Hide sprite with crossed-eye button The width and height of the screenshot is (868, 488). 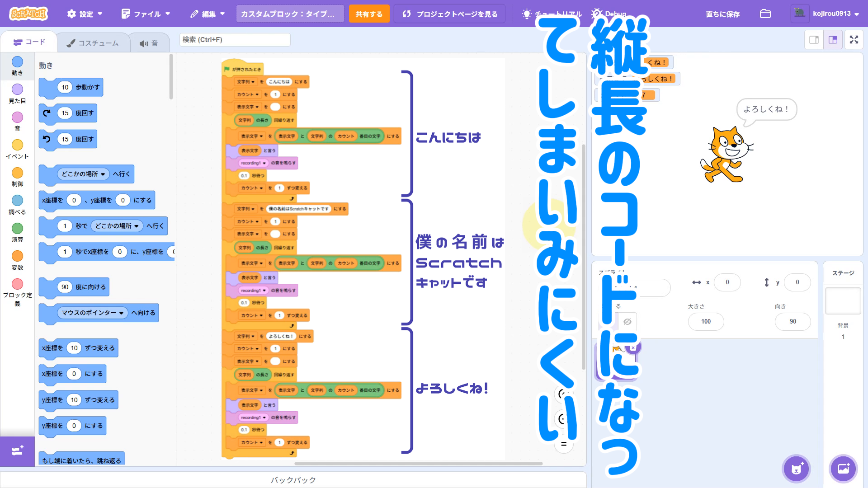(x=627, y=322)
